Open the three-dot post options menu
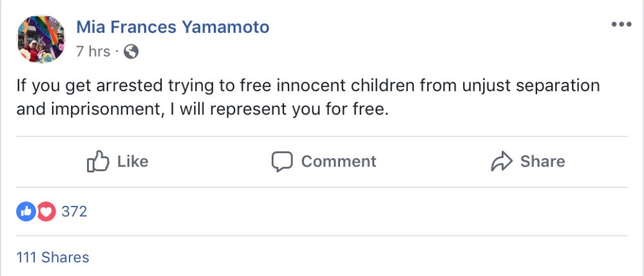Screen dimensions: 644x276 coord(621,24)
